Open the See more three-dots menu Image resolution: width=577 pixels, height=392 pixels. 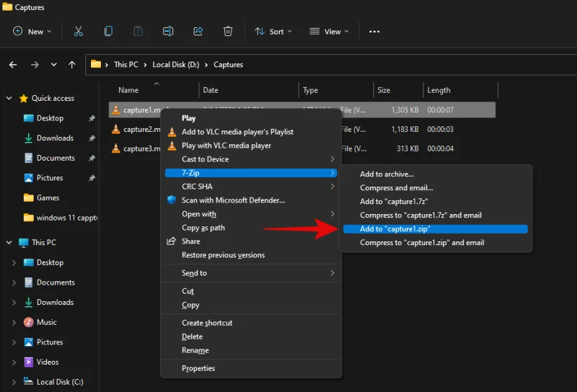374,32
